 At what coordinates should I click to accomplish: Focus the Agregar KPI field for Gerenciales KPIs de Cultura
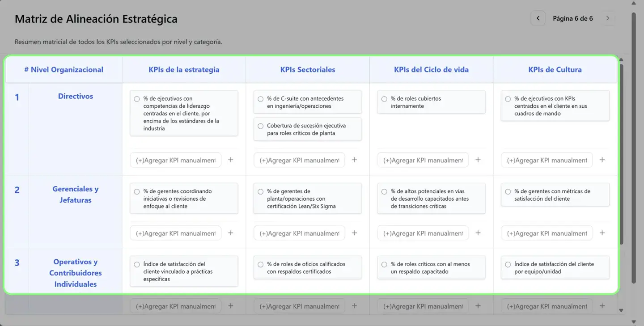point(547,233)
